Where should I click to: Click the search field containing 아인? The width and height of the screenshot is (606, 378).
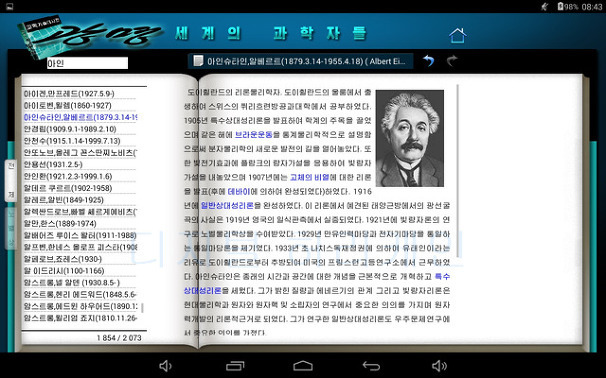click(87, 63)
